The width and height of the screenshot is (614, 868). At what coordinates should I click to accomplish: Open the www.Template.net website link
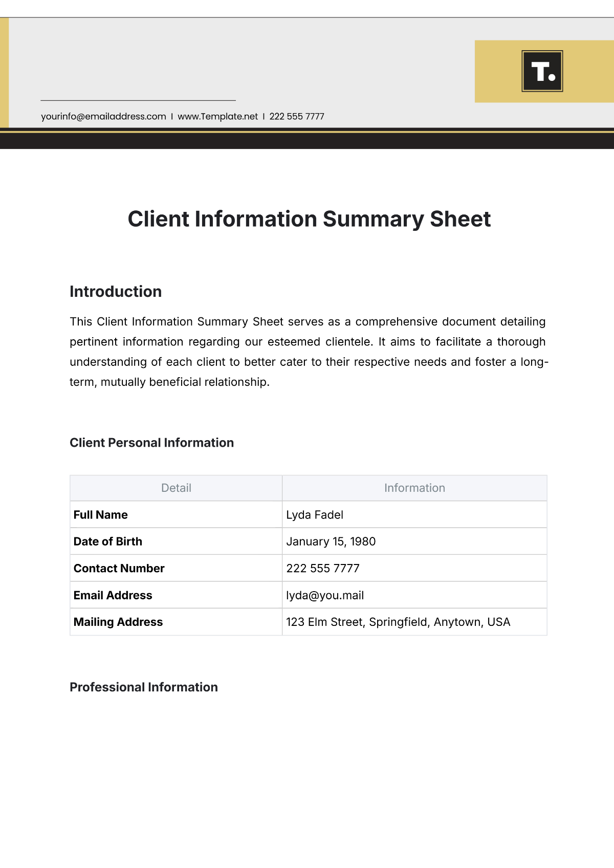217,117
